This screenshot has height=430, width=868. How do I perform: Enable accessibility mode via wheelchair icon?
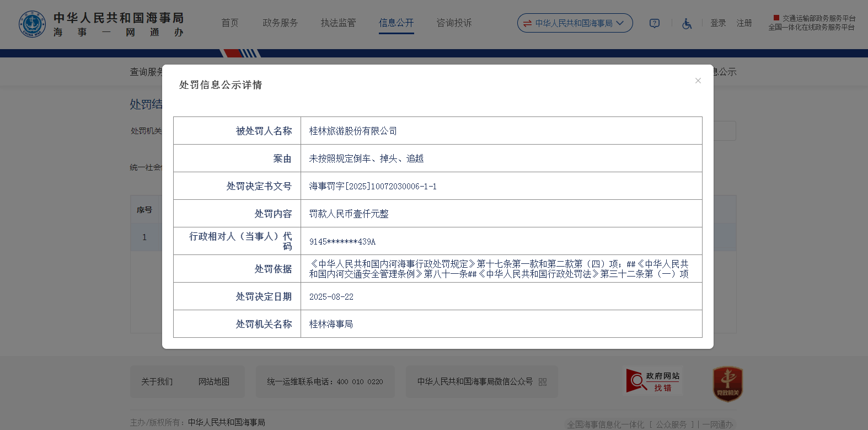click(x=687, y=23)
